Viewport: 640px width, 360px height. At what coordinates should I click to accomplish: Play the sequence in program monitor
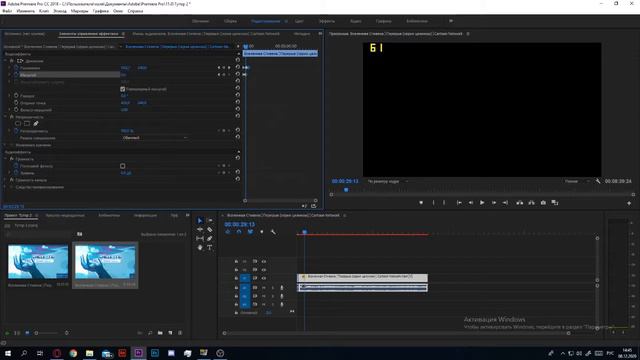click(x=482, y=202)
